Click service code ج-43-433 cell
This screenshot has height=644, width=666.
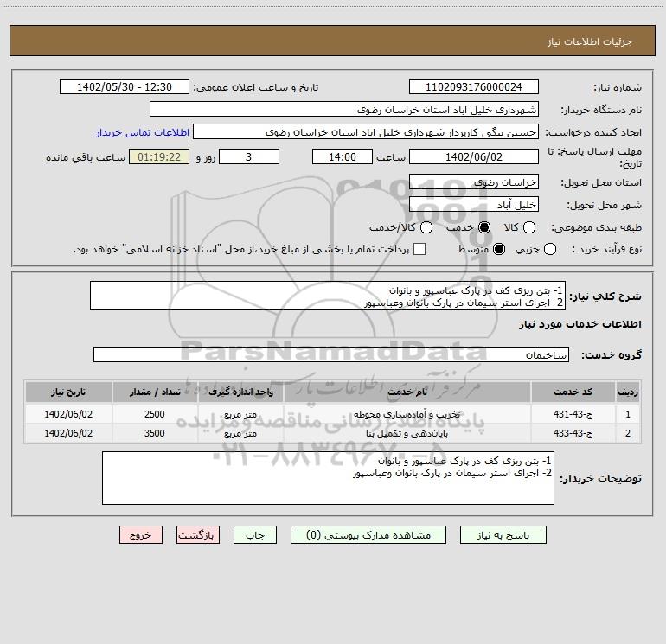pos(573,433)
